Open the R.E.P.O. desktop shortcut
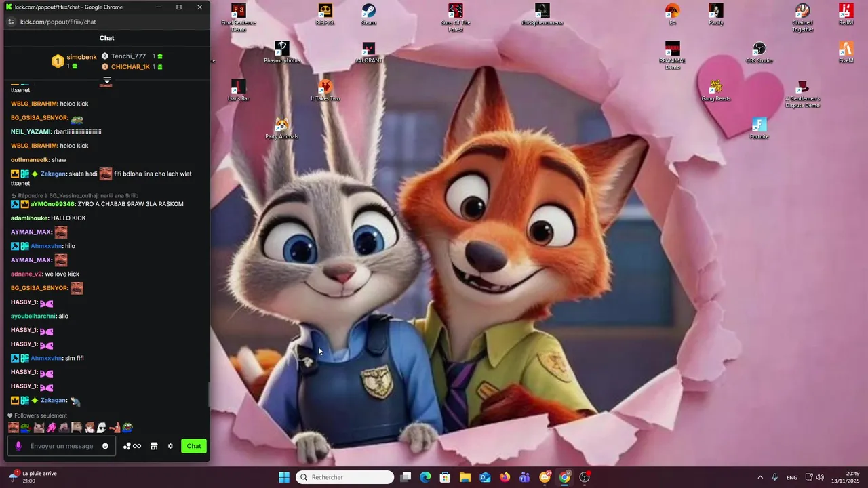 pyautogui.click(x=325, y=14)
